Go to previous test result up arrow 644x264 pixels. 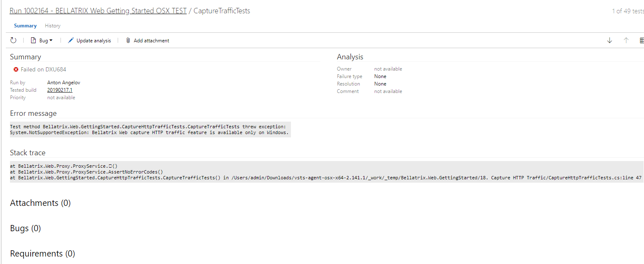click(x=626, y=40)
